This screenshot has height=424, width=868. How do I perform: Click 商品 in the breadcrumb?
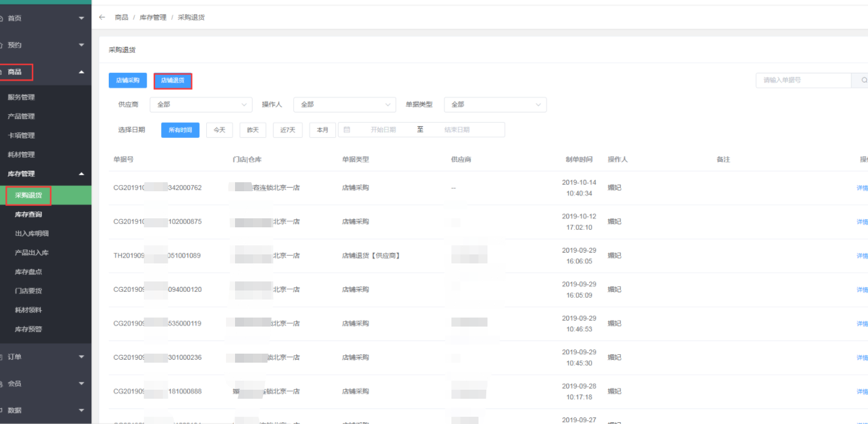tap(121, 17)
